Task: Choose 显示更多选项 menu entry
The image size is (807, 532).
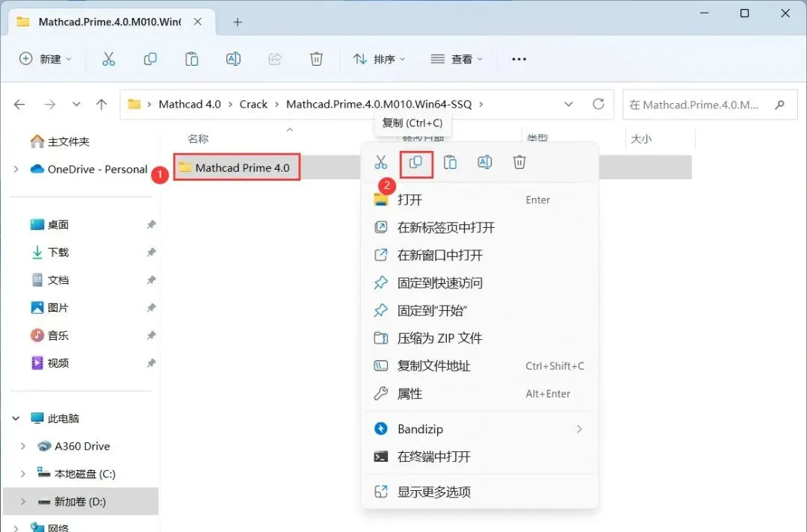Action: [x=480, y=492]
